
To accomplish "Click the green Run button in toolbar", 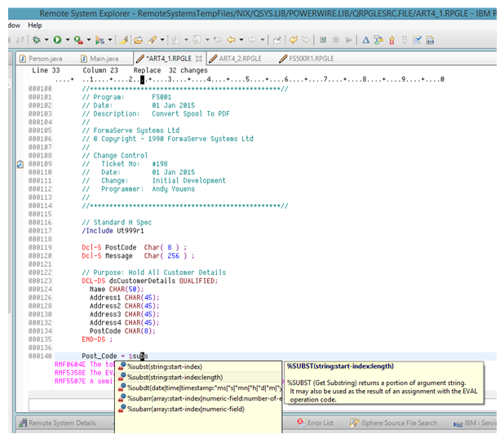I will click(56, 39).
